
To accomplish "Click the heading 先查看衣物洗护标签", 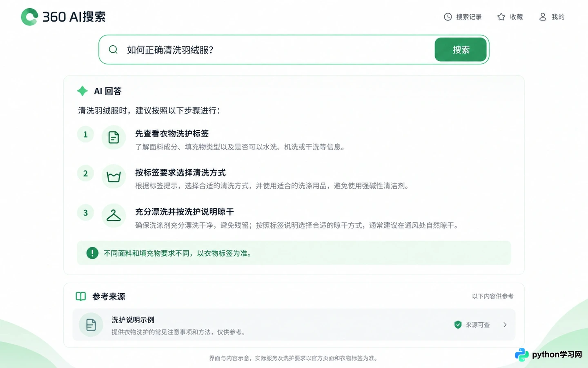I will pos(172,134).
